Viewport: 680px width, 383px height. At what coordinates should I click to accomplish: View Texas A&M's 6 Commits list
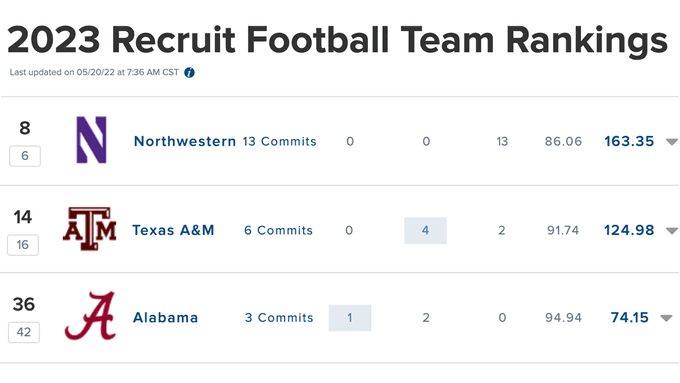[x=278, y=230]
